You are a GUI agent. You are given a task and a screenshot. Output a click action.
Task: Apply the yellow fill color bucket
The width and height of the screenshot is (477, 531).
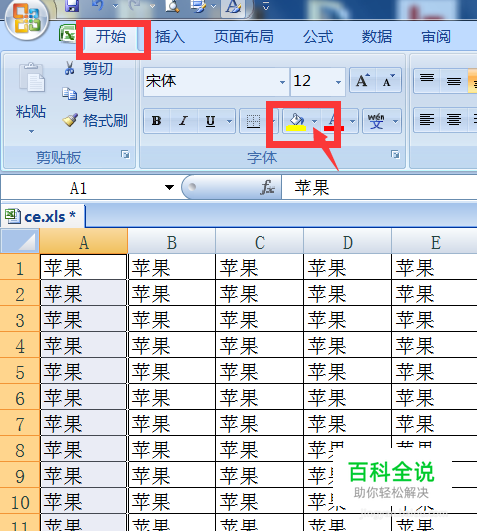[296, 121]
